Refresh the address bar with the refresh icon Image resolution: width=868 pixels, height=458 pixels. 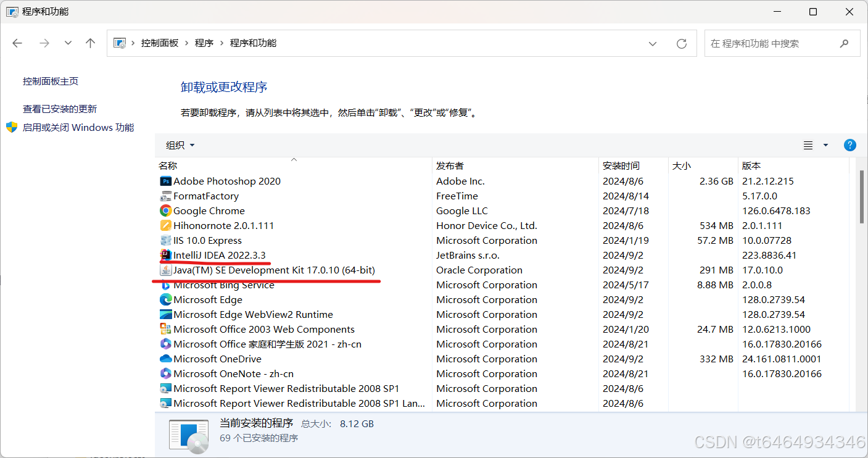click(x=681, y=43)
